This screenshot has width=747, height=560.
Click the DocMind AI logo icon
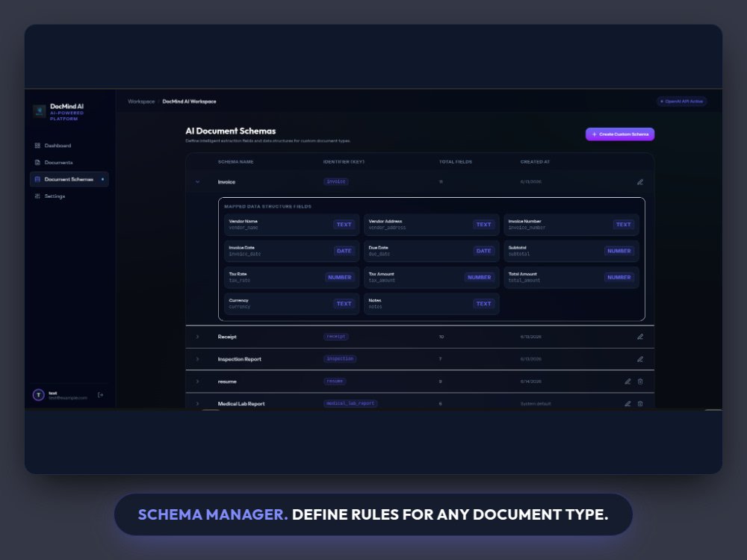pyautogui.click(x=40, y=111)
